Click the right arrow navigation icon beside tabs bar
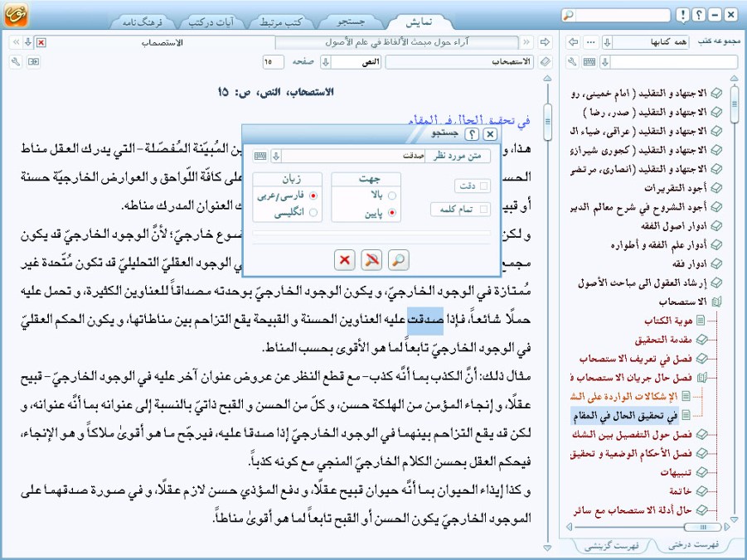Viewport: 747px width, 560px height. click(x=545, y=42)
